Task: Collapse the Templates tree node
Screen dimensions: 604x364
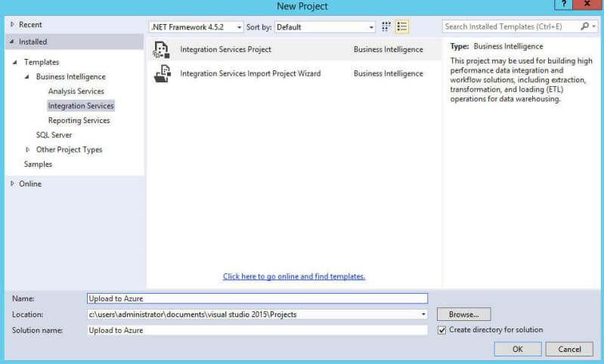Action: click(x=14, y=62)
